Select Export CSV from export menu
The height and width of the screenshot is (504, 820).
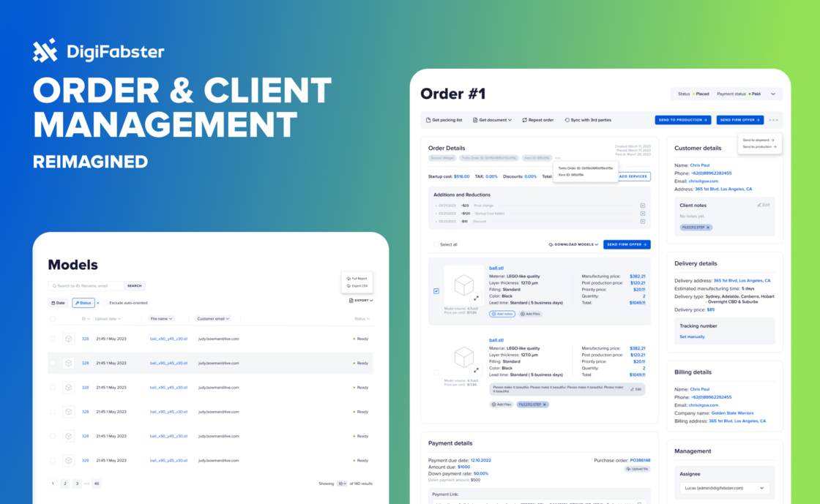(x=358, y=286)
